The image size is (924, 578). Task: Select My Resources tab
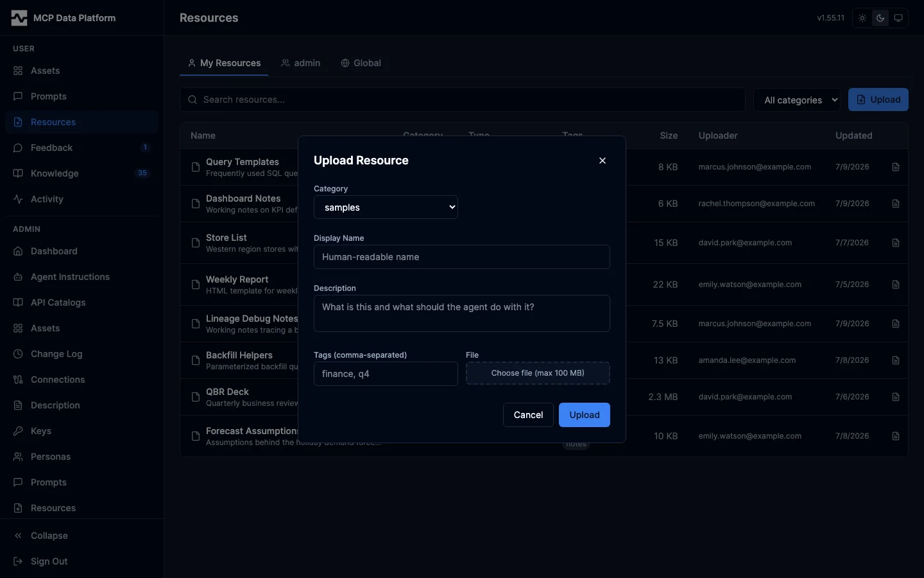[x=224, y=63]
